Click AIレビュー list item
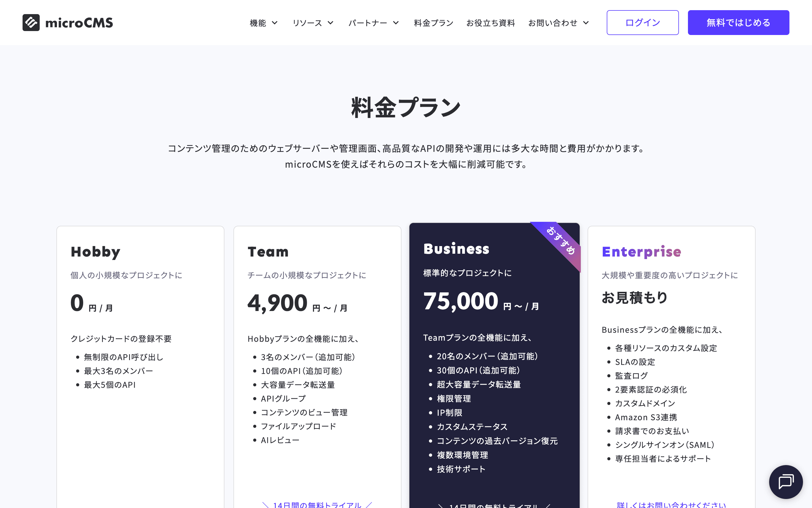The height and width of the screenshot is (508, 812). coord(280,440)
